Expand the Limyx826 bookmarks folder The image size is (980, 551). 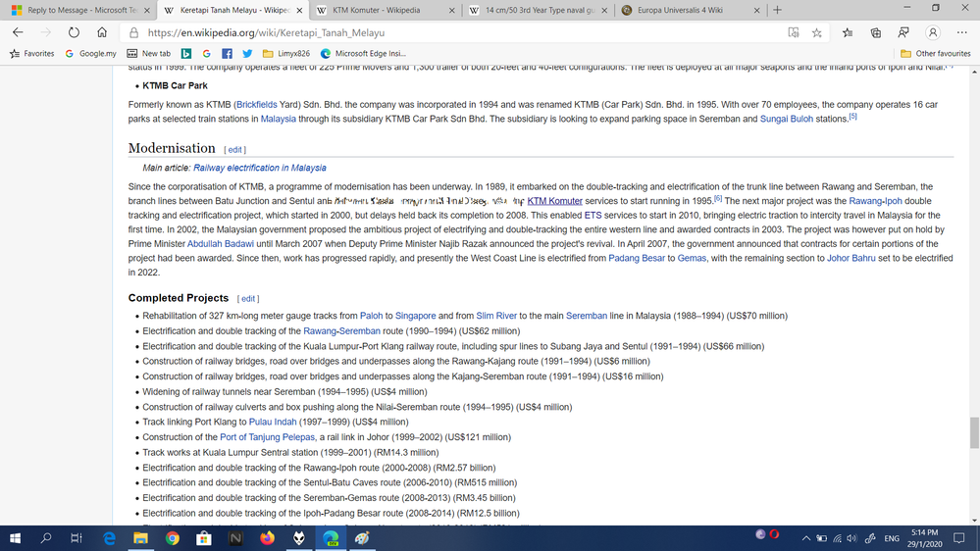286,54
